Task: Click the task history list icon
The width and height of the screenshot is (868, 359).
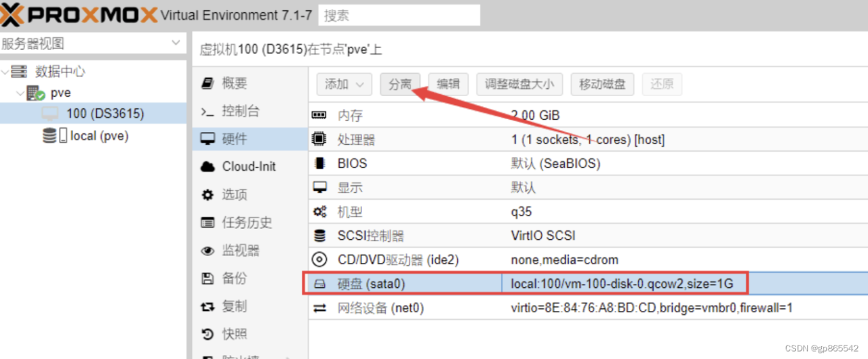Action: (x=208, y=223)
